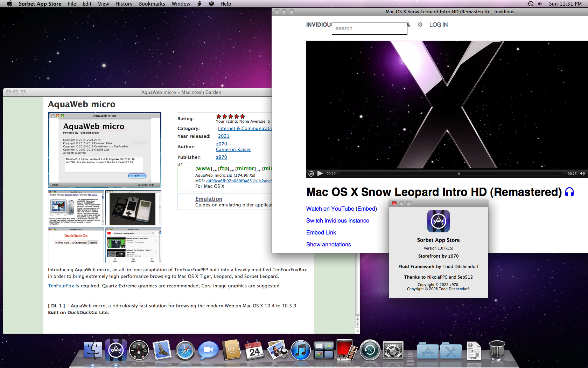Click the MD5 checksum link
588x368 pixels.
(239, 181)
